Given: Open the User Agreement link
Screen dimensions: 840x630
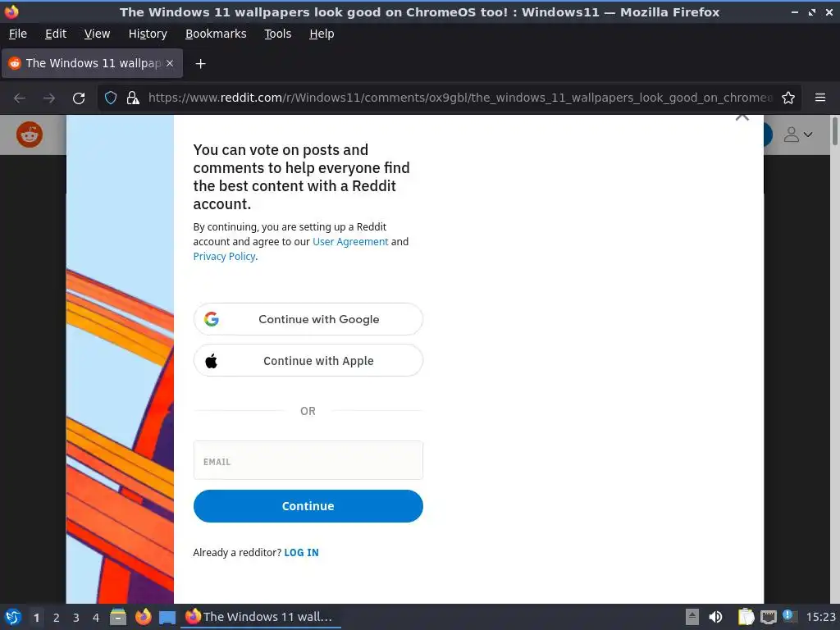Looking at the screenshot, I should click(x=350, y=242).
